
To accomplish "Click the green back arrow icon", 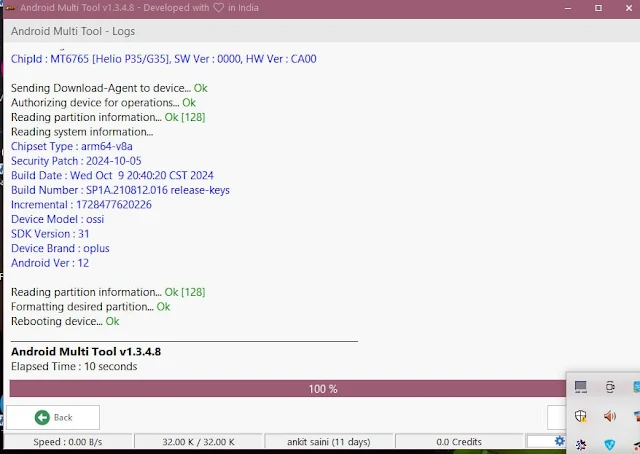I will click(x=41, y=417).
